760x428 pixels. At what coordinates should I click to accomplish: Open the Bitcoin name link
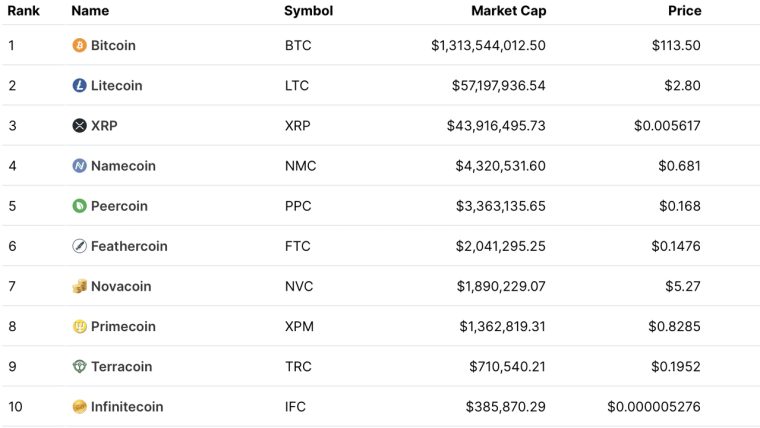(x=113, y=45)
